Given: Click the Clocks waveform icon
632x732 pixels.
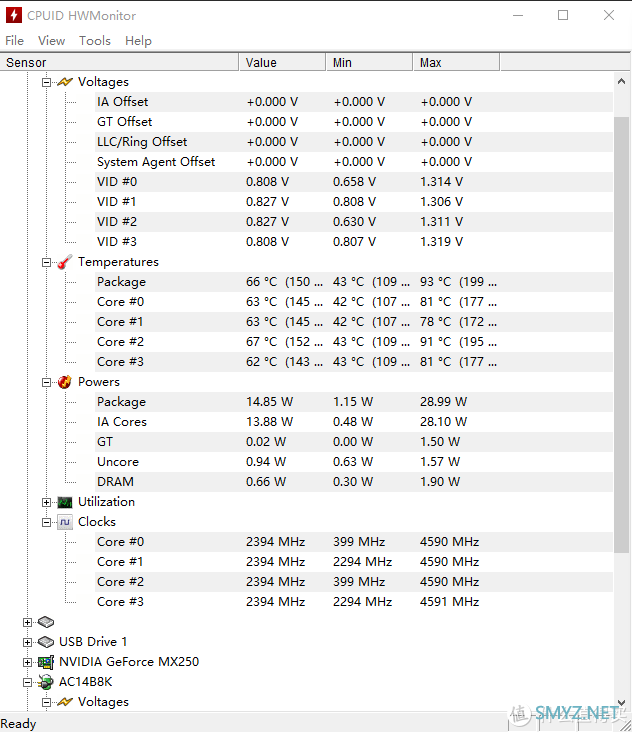Looking at the screenshot, I should [65, 522].
